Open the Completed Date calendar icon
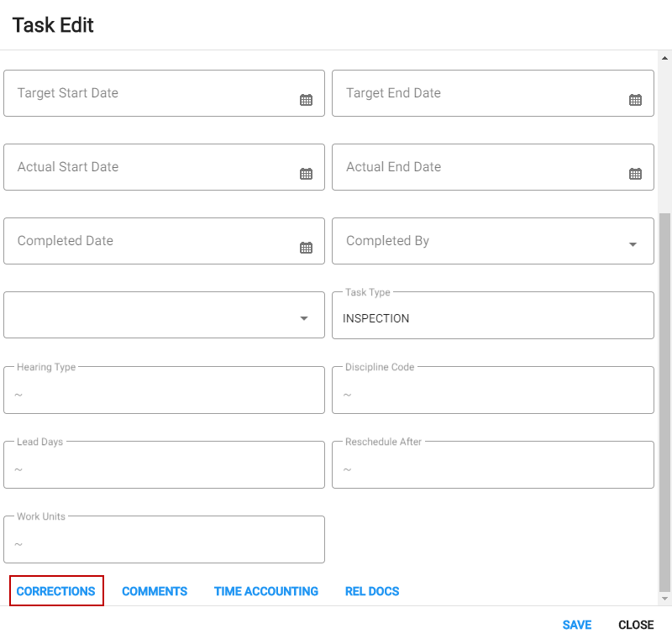The width and height of the screenshot is (672, 644). [x=306, y=247]
